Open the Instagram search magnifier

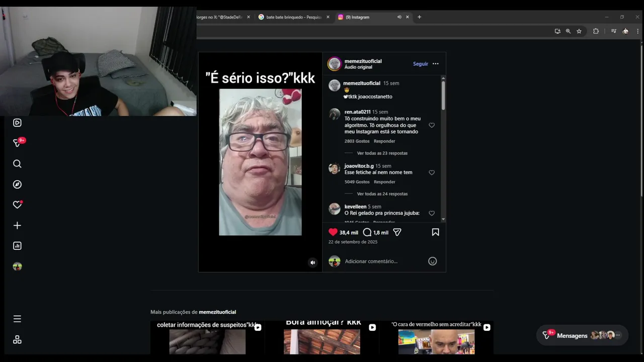tap(17, 164)
